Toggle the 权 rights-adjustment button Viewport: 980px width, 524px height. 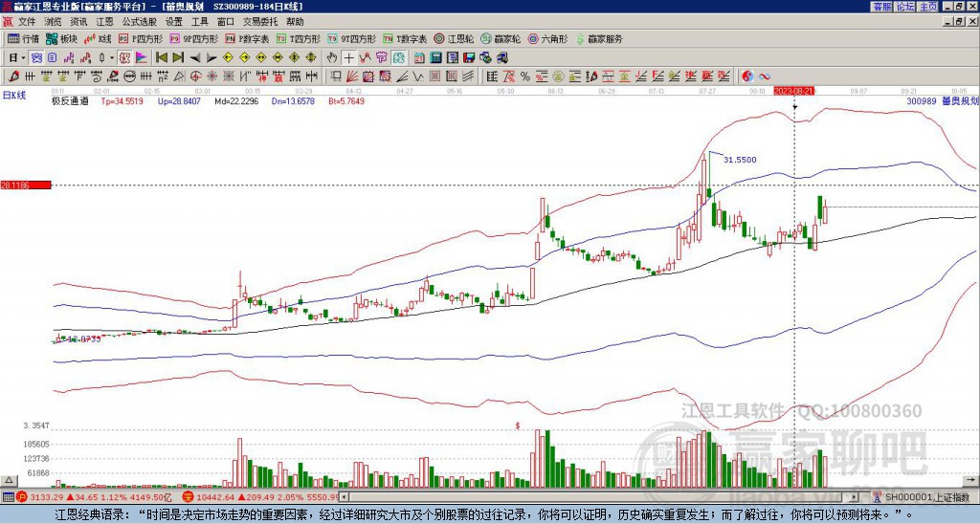(x=124, y=58)
